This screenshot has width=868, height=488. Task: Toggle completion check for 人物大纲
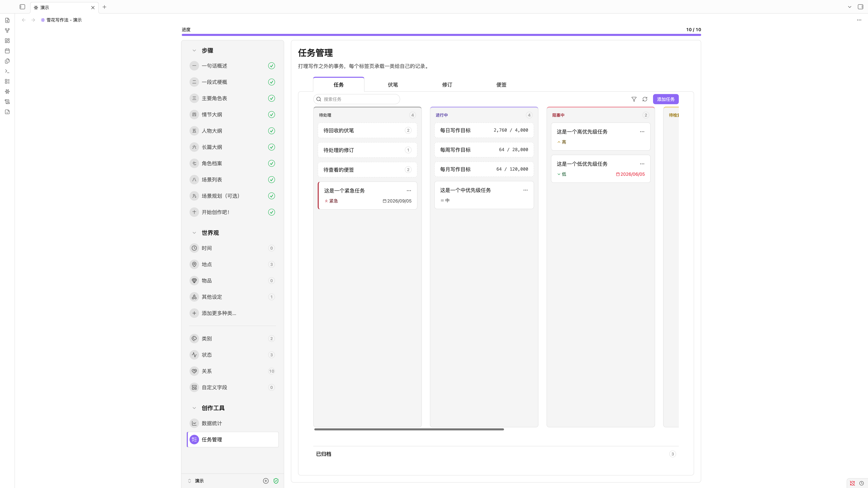tap(271, 131)
